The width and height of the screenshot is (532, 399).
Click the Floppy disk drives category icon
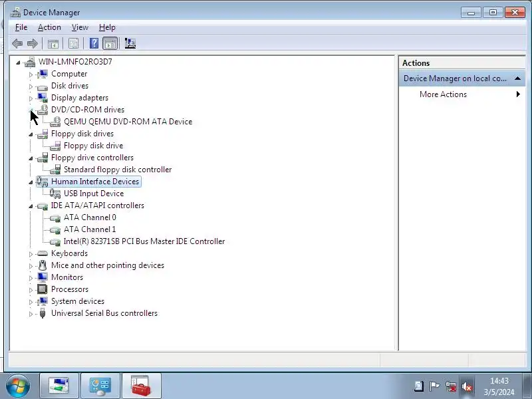click(43, 134)
